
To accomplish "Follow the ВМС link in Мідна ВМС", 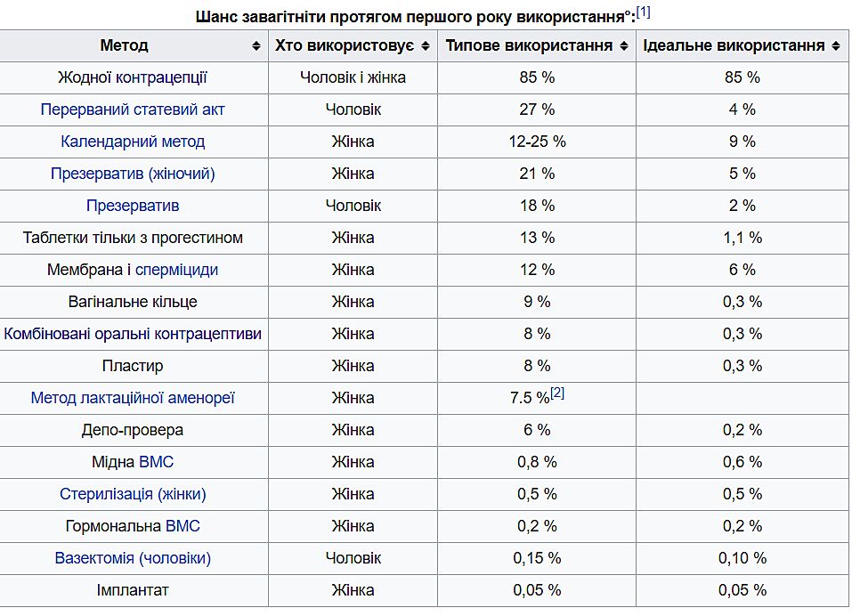I will pos(157,462).
